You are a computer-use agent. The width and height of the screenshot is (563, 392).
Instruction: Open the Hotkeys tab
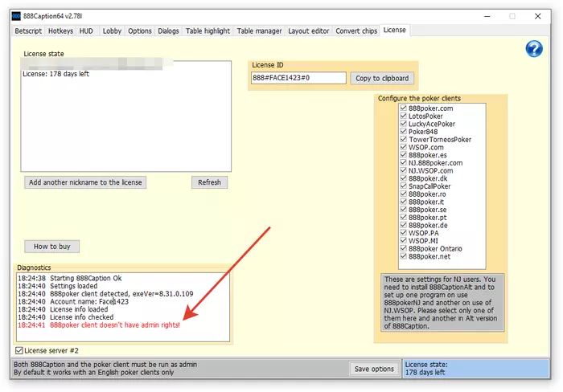60,31
